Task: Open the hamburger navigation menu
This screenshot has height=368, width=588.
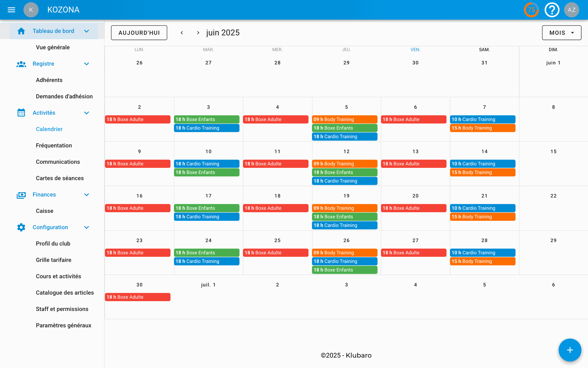Action: [11, 10]
